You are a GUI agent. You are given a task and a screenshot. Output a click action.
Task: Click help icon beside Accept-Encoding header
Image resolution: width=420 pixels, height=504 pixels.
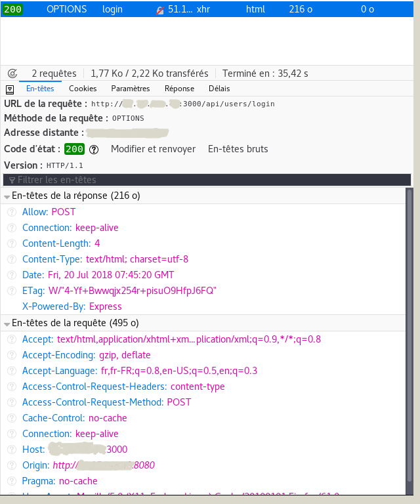point(12,355)
